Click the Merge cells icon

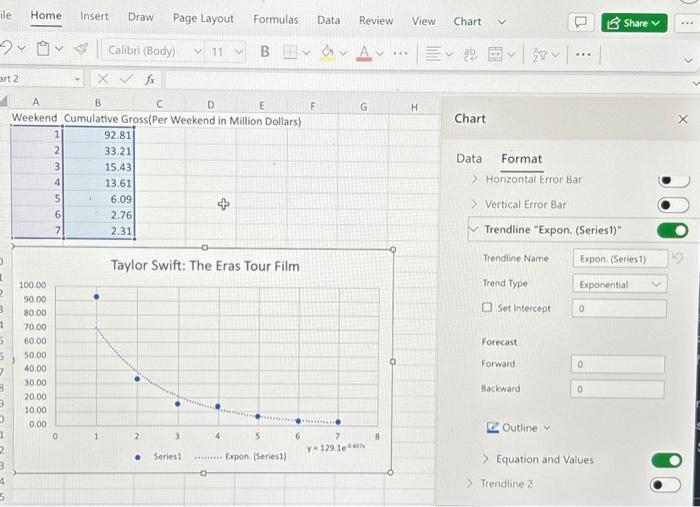click(x=495, y=54)
